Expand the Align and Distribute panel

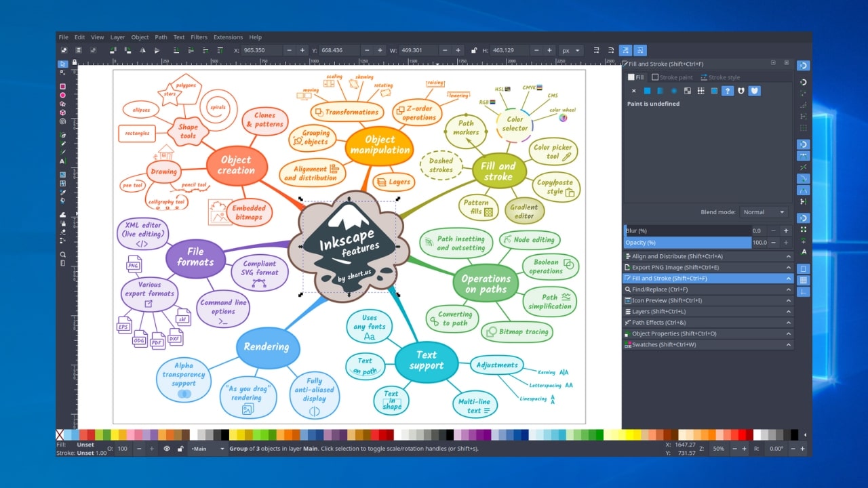point(707,256)
